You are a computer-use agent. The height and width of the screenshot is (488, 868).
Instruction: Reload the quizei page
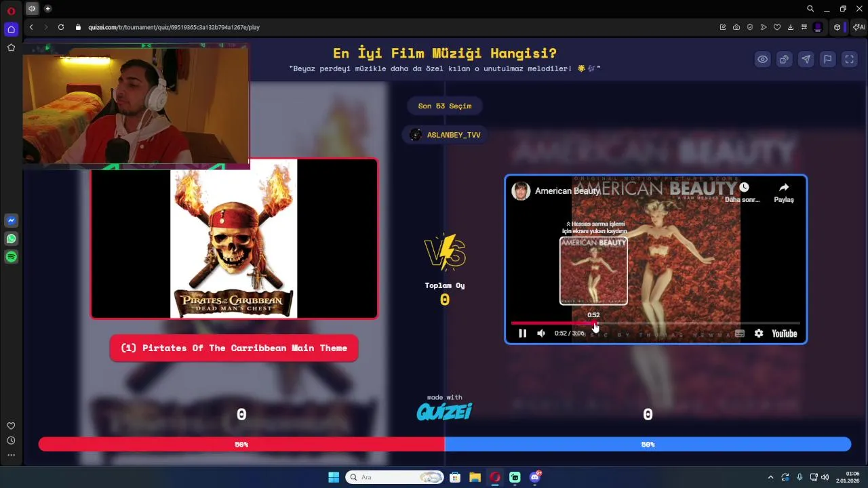click(61, 27)
